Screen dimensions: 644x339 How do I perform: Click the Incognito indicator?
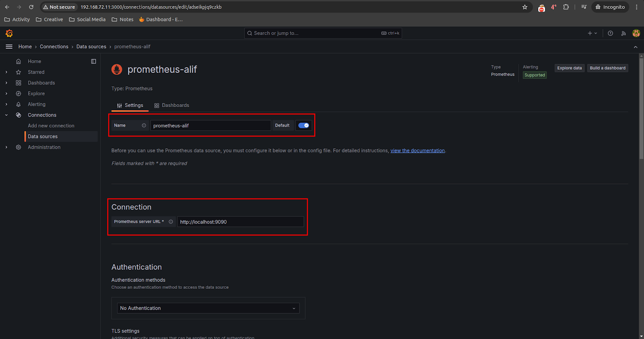[x=610, y=7]
